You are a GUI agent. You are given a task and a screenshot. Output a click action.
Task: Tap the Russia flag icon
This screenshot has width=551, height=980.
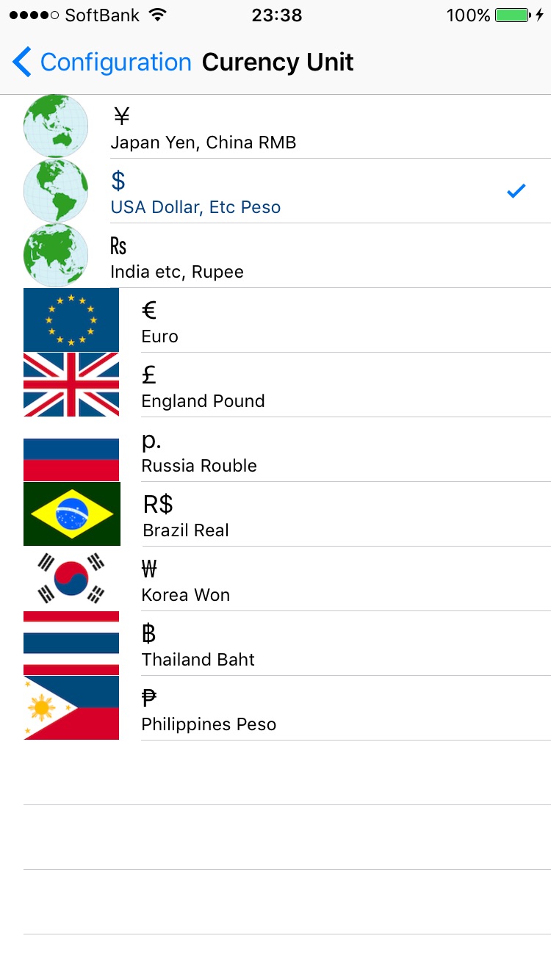(x=71, y=449)
